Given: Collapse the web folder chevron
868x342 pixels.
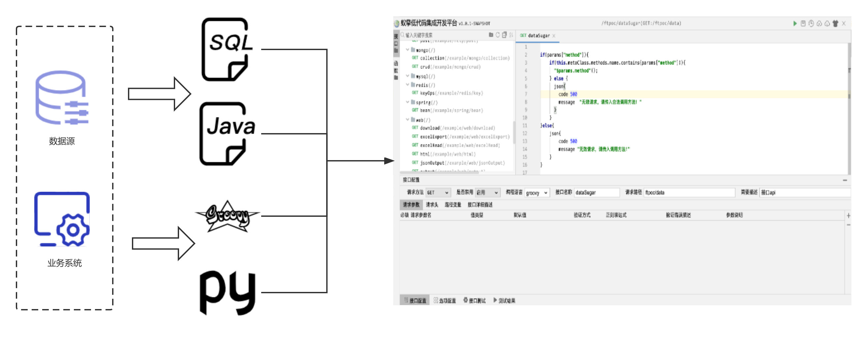Looking at the screenshot, I should [408, 120].
